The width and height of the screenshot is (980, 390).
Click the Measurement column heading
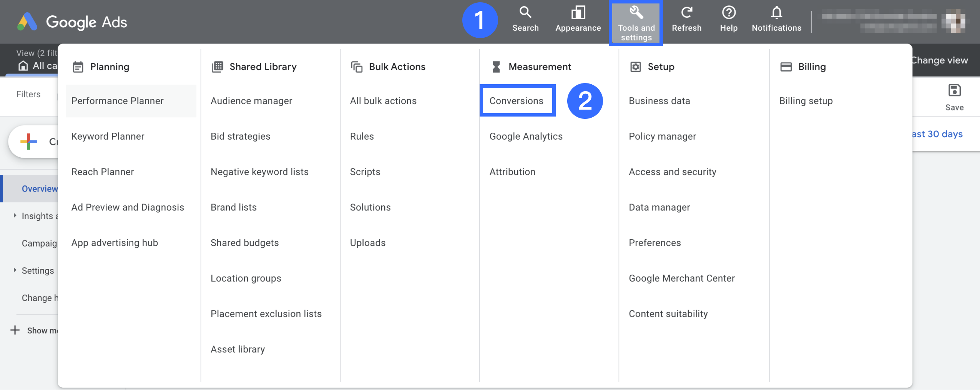tap(540, 67)
